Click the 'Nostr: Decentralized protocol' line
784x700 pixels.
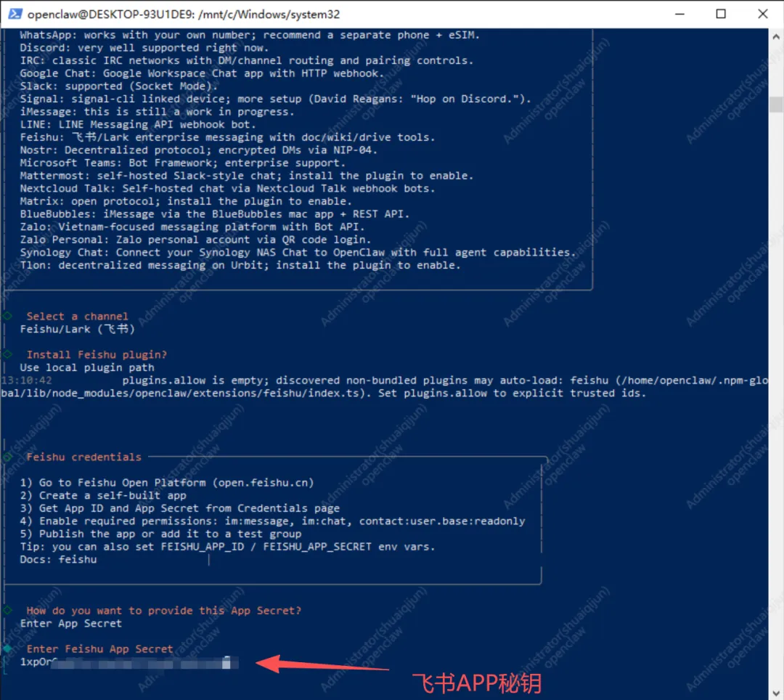click(x=198, y=150)
